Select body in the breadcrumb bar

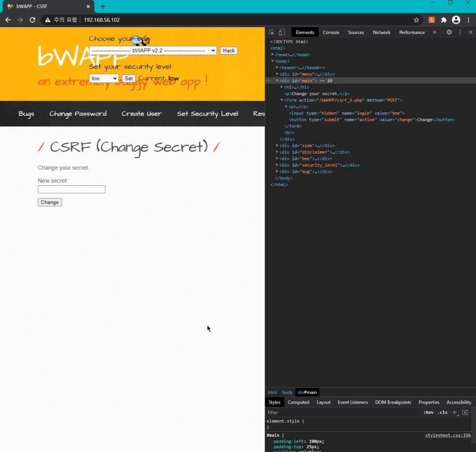click(287, 392)
